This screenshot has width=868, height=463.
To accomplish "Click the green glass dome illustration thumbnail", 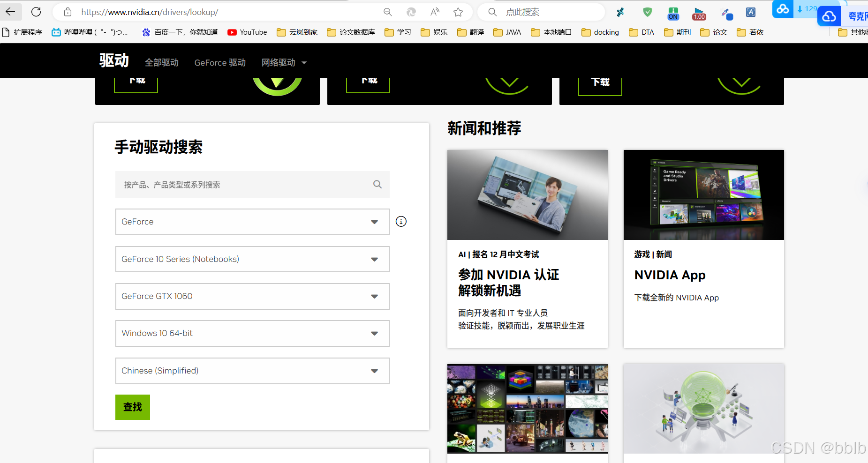I will point(704,409).
